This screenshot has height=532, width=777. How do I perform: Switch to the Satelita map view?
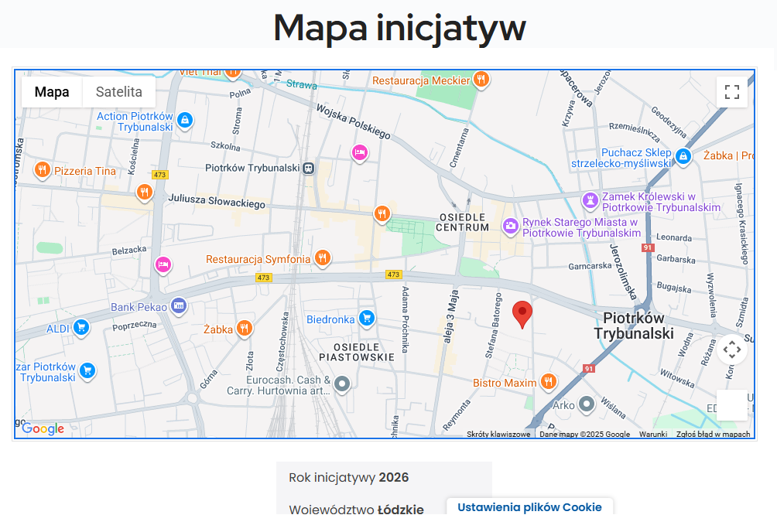click(119, 92)
